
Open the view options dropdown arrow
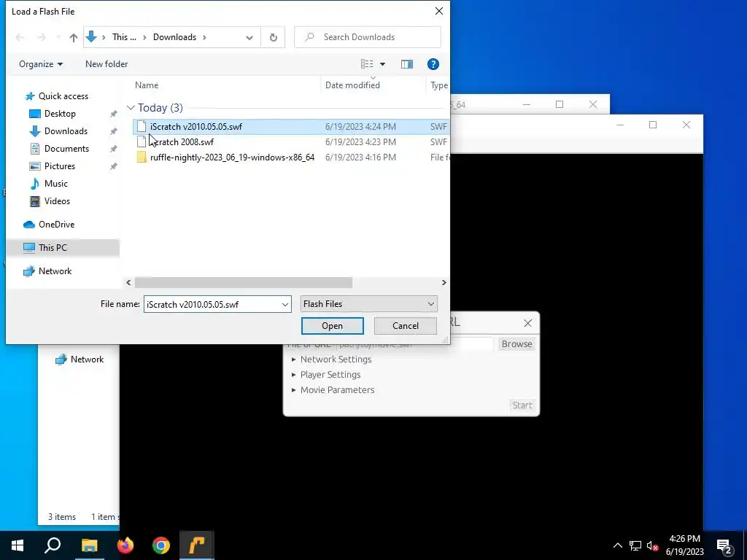pyautogui.click(x=382, y=64)
